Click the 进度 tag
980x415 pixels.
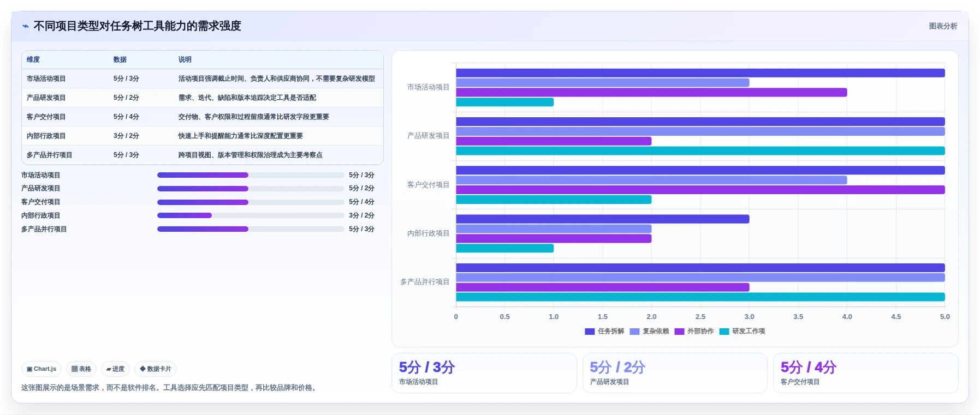tap(115, 369)
